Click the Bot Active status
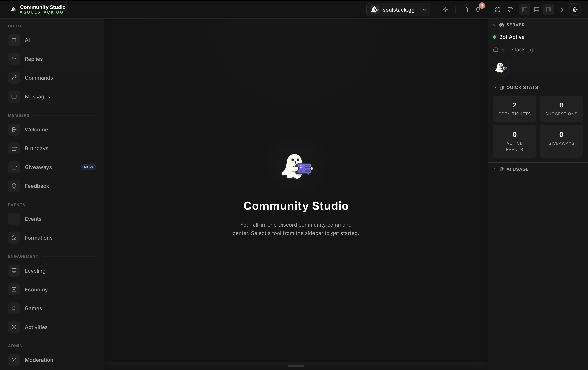 pos(512,37)
